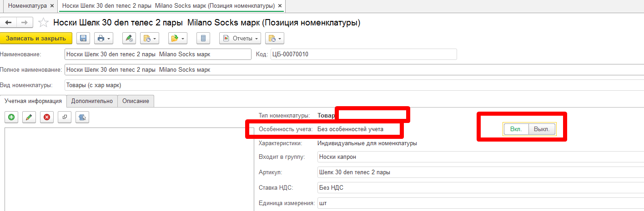Image resolution: width=644 pixels, height=211 pixels.
Task: Click the red cross delete icon
Action: coord(47,117)
